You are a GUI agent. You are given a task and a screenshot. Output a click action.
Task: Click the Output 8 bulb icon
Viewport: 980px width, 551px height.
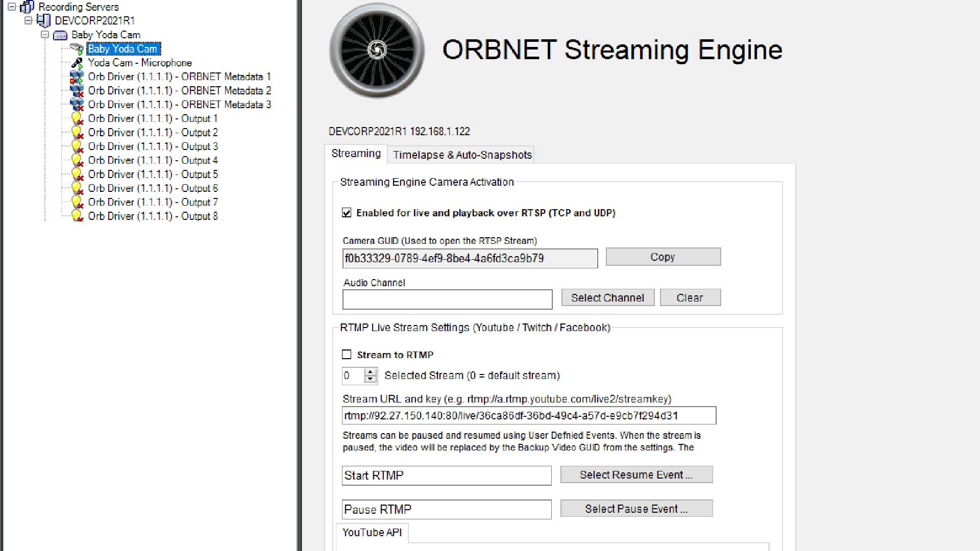[77, 216]
